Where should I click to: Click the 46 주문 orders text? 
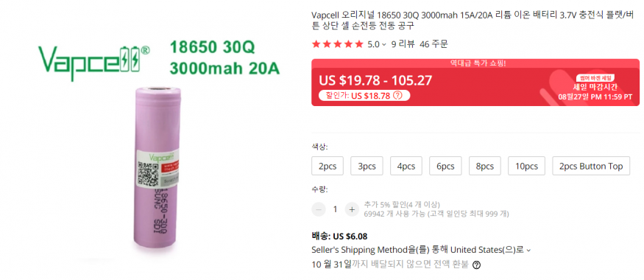434,44
